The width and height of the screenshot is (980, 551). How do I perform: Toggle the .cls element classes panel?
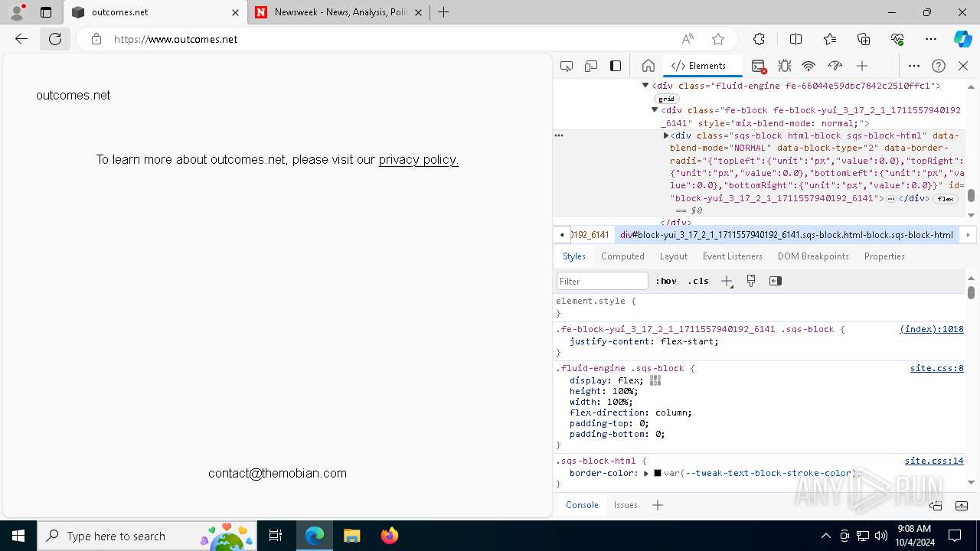pos(698,281)
